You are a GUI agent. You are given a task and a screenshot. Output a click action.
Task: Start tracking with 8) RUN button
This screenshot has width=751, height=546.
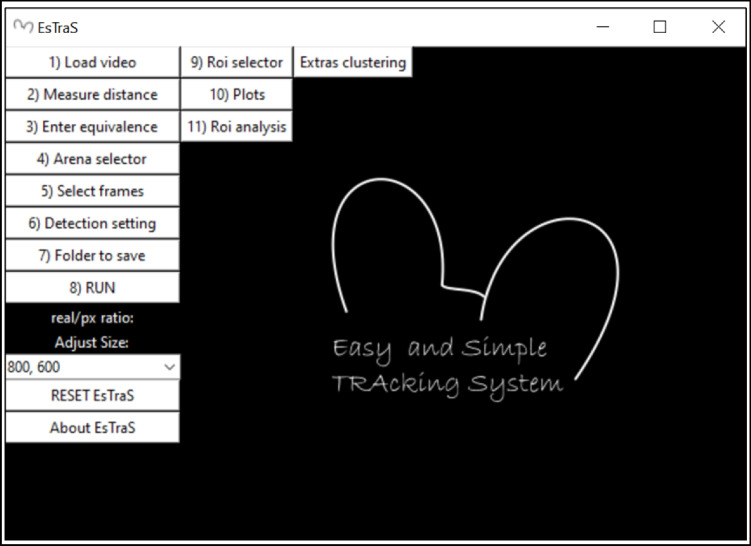click(92, 287)
